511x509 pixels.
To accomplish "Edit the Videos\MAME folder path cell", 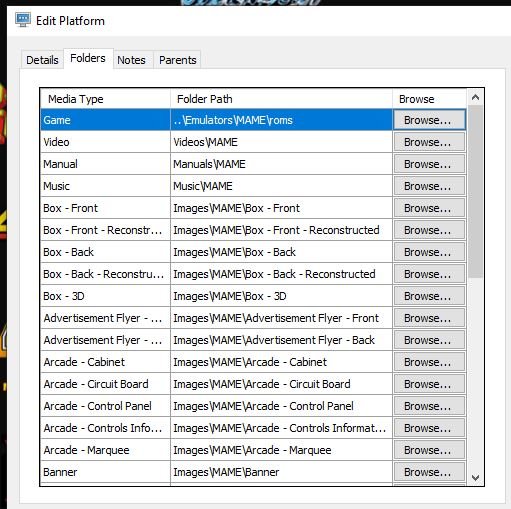I will click(x=281, y=142).
